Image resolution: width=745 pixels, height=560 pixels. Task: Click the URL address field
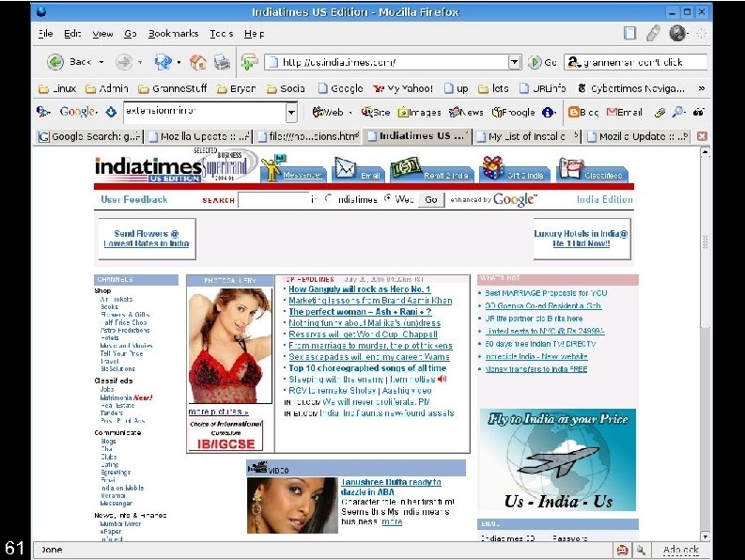point(395,62)
